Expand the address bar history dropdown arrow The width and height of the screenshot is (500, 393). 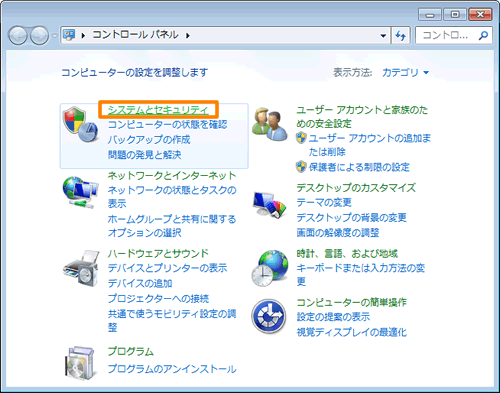tap(383, 35)
